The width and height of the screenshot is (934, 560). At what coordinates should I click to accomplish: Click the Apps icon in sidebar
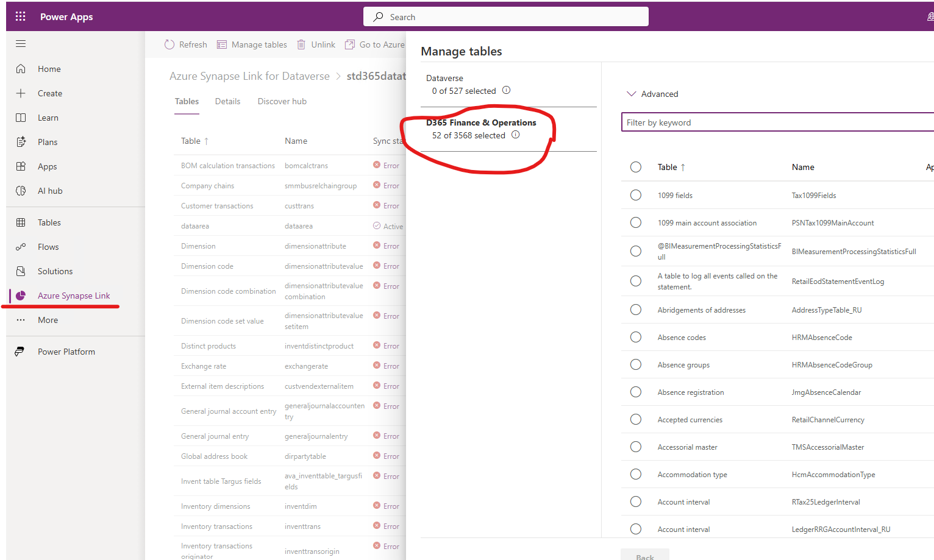tap(21, 166)
